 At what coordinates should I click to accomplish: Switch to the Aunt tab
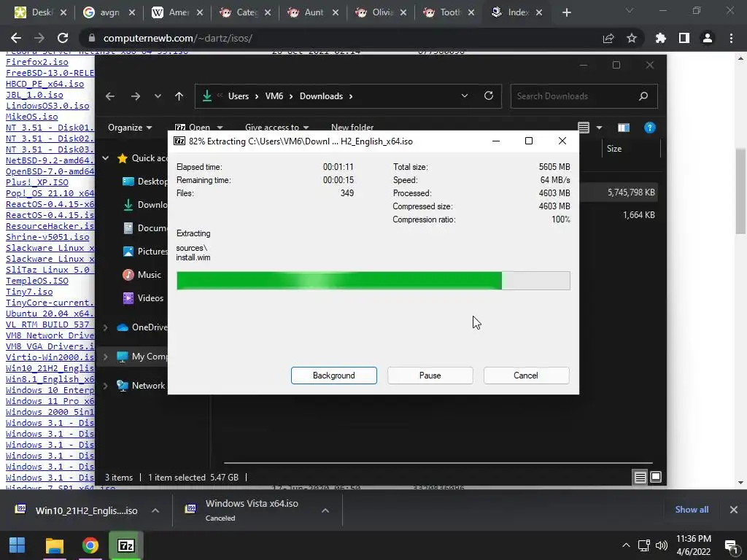[313, 12]
